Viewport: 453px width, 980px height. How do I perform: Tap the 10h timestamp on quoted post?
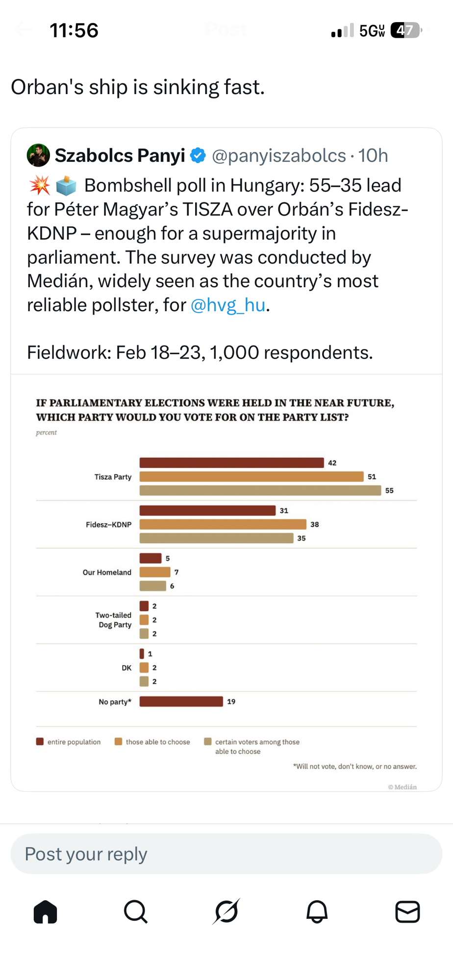tap(373, 155)
